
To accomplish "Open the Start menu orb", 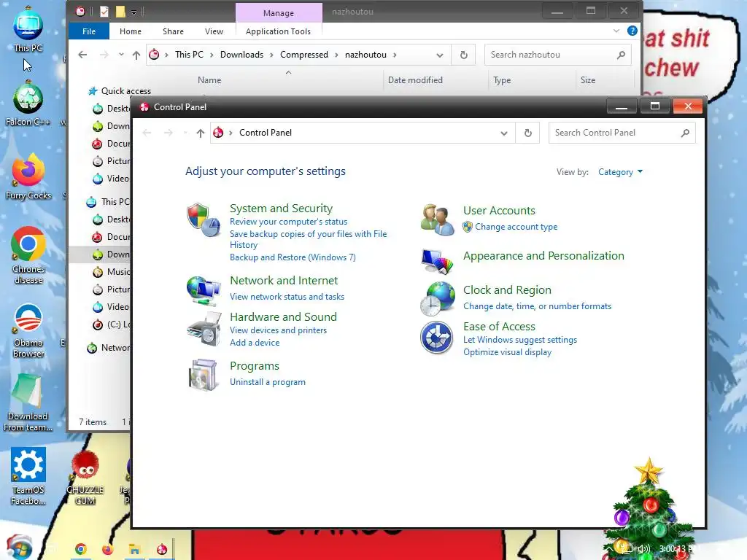I will pyautogui.click(x=20, y=548).
